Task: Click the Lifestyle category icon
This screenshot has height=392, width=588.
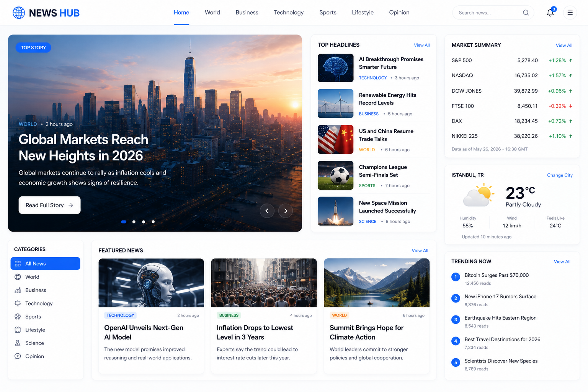Action: click(x=18, y=330)
